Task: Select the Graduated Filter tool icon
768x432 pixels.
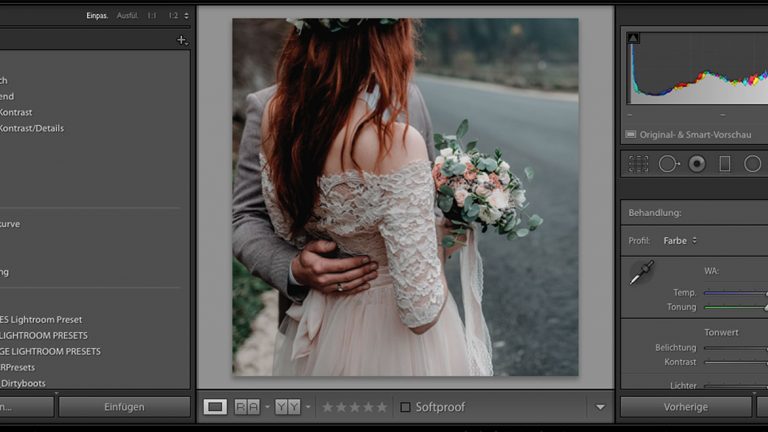Action: [725, 164]
